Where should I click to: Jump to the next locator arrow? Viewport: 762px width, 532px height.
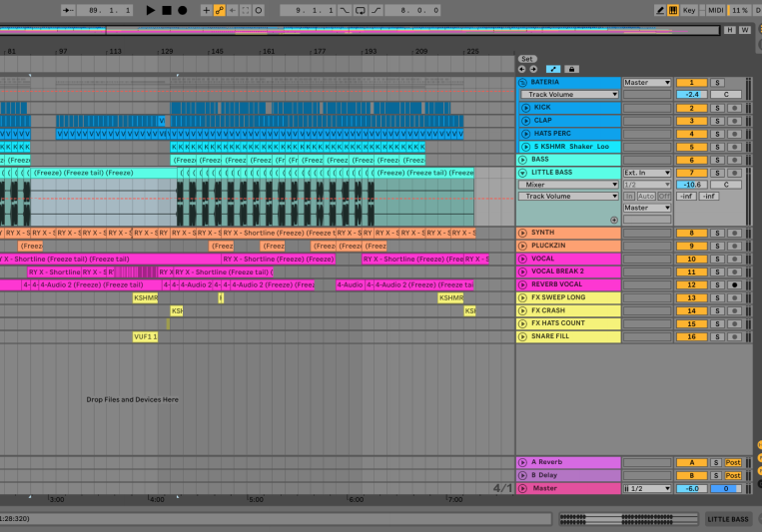pos(533,70)
